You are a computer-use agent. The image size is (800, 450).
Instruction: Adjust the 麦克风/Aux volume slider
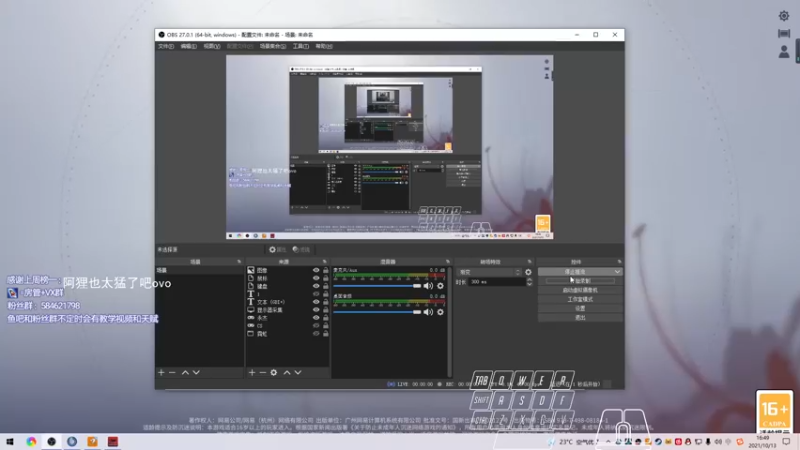(x=377, y=286)
